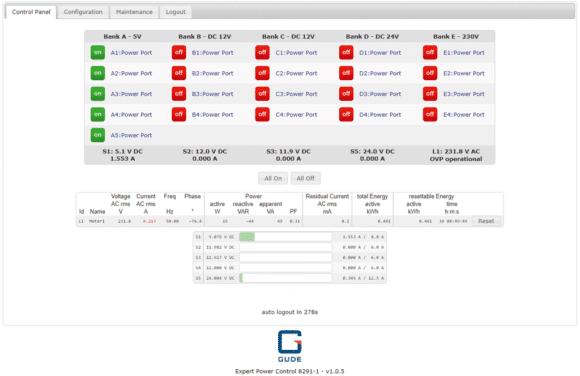Click the All On button
The height and width of the screenshot is (376, 580).
tap(273, 178)
